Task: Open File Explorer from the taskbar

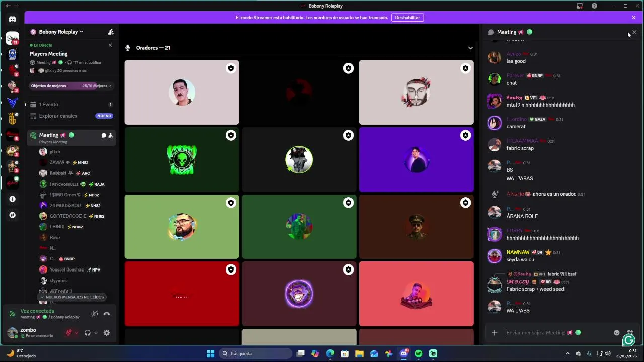Action: coord(359,353)
